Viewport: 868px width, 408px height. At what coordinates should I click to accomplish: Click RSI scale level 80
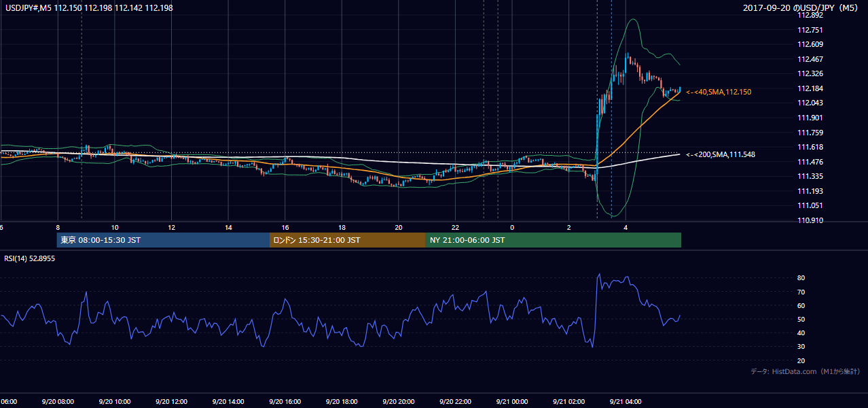[801, 278]
